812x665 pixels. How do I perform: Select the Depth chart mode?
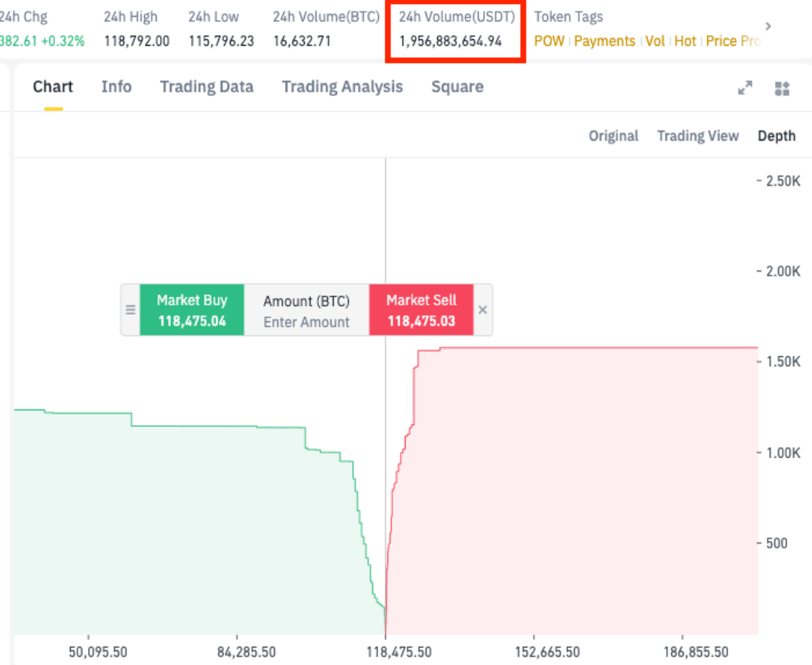tap(776, 136)
